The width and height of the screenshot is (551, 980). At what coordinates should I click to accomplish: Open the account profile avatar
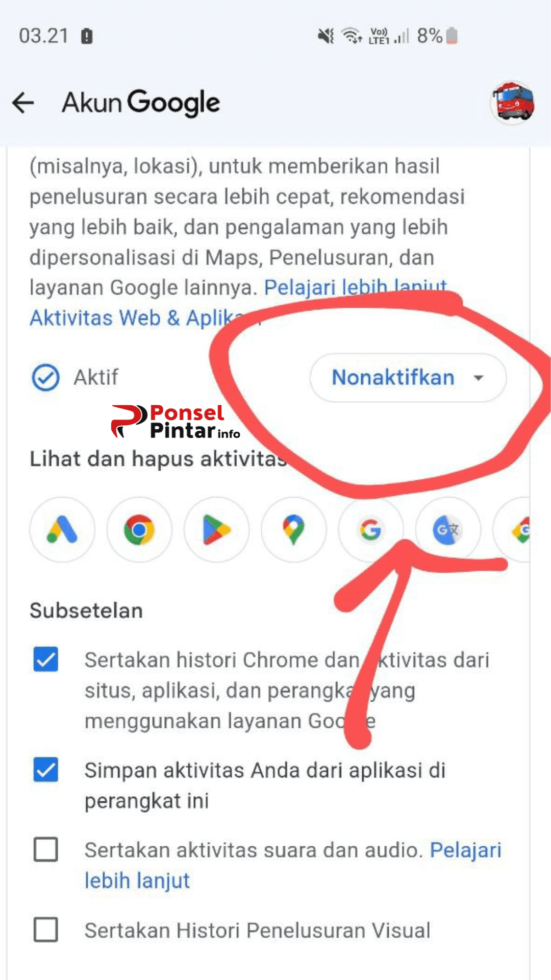513,103
